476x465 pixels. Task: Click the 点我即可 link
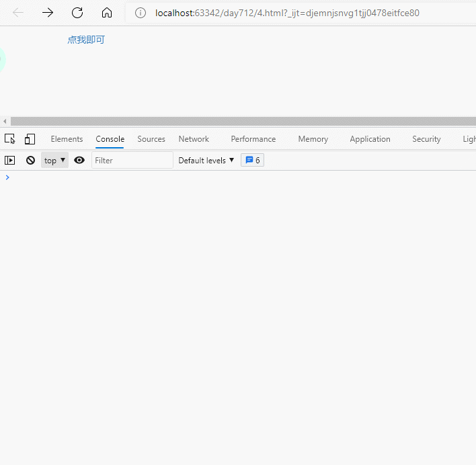[x=86, y=40]
